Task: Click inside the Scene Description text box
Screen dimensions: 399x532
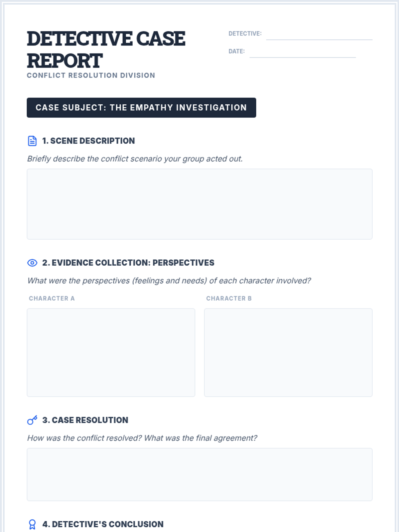Action: 199,204
